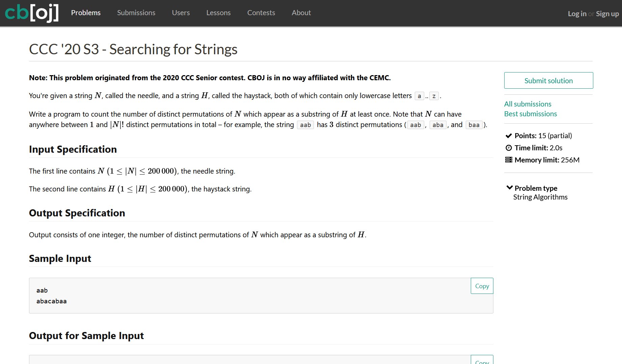Open the About page
622x364 pixels.
click(x=301, y=13)
